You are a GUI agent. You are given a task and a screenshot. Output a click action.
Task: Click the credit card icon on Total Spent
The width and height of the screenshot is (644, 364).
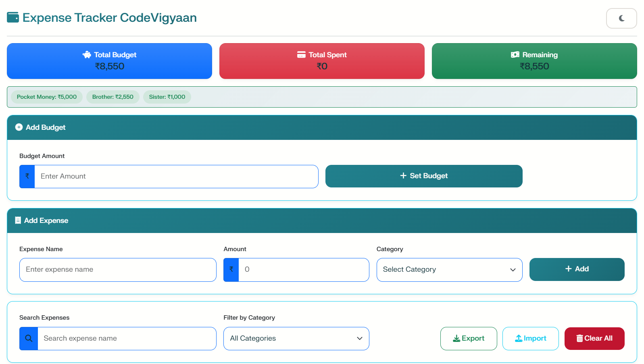301,55
